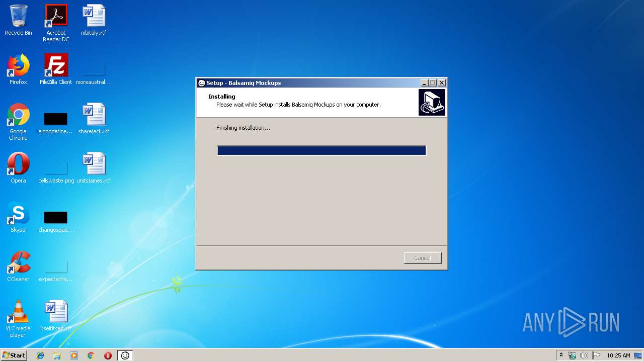Open VLC media player shortcut
The width and height of the screenshot is (644, 362).
[x=18, y=319]
